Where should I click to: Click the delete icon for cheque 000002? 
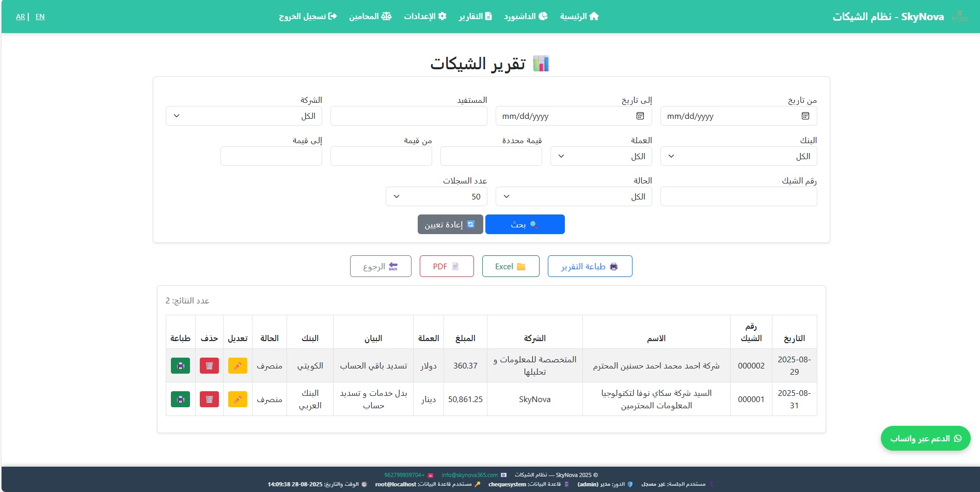[209, 366]
